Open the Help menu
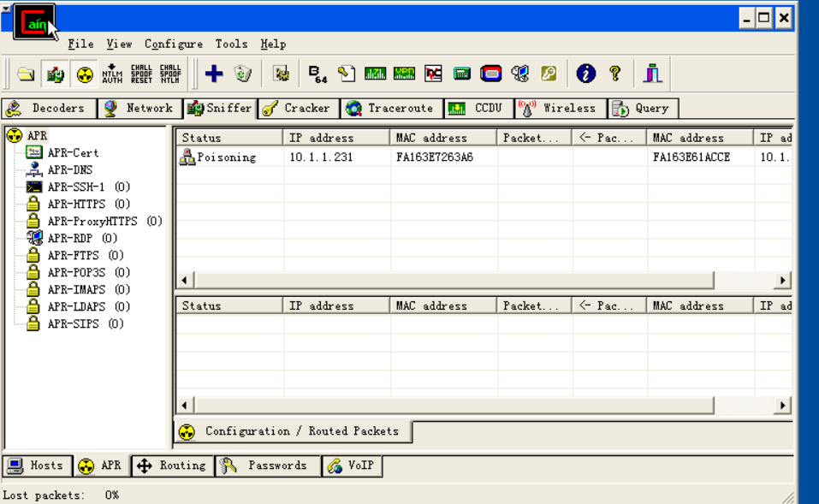Screen dimensions: 819x504 tap(273, 44)
